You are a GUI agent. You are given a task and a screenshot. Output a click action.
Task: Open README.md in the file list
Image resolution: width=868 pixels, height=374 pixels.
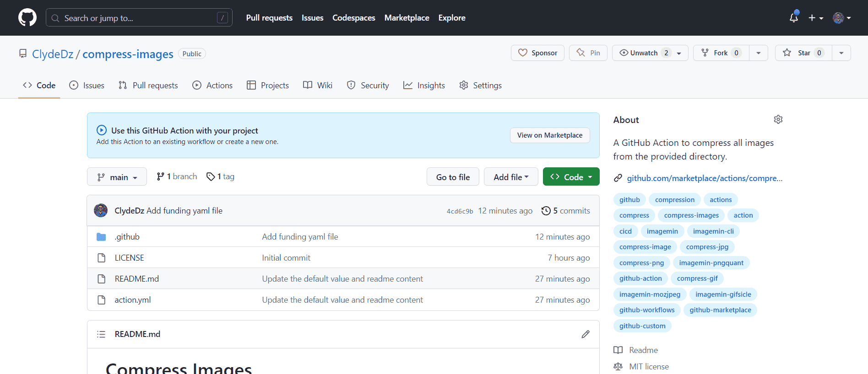[x=137, y=279]
